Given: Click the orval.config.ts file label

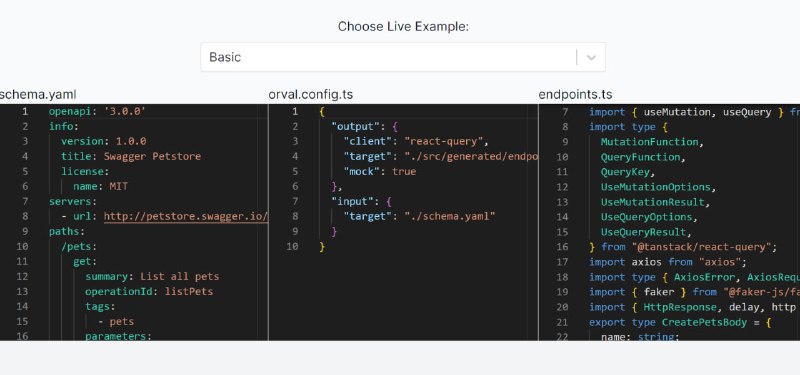Looking at the screenshot, I should coord(310,94).
